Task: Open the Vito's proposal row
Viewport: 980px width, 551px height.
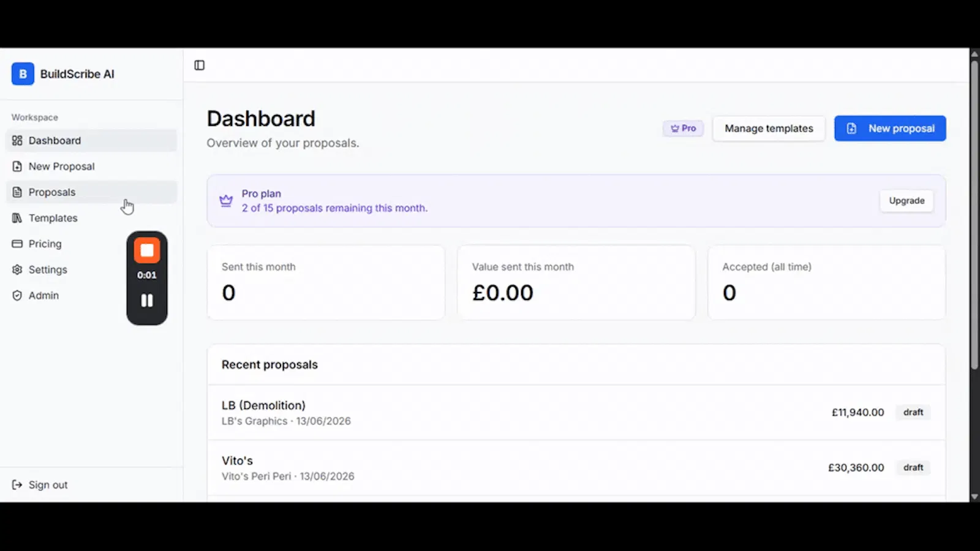Action: click(576, 468)
